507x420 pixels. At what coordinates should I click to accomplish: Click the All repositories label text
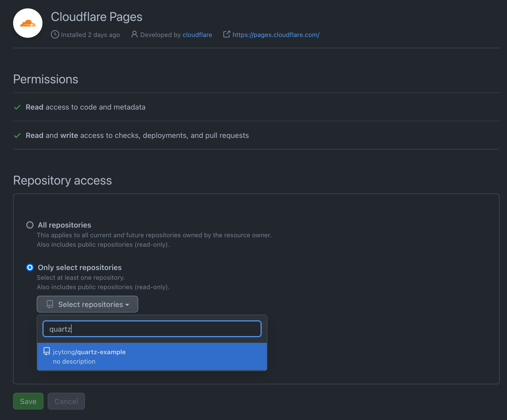pyautogui.click(x=64, y=225)
